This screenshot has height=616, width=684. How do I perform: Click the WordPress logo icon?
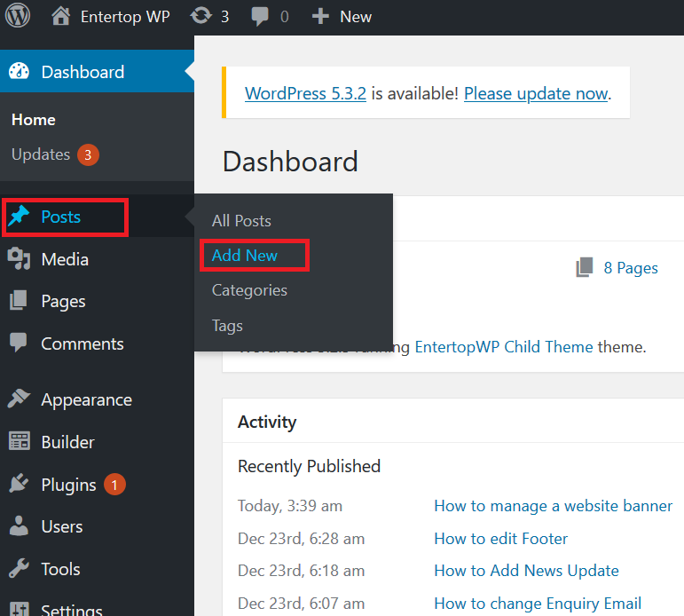tap(18, 16)
